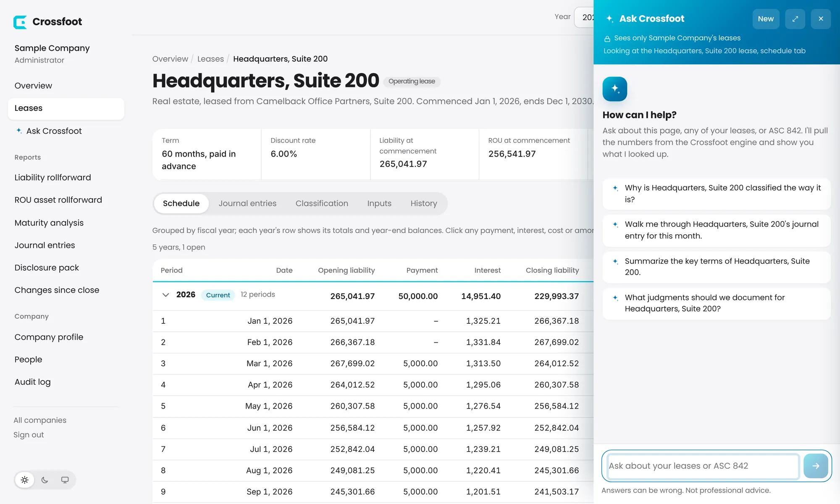The height and width of the screenshot is (504, 840).
Task: Select system theme monitor icon
Action: pos(65,480)
